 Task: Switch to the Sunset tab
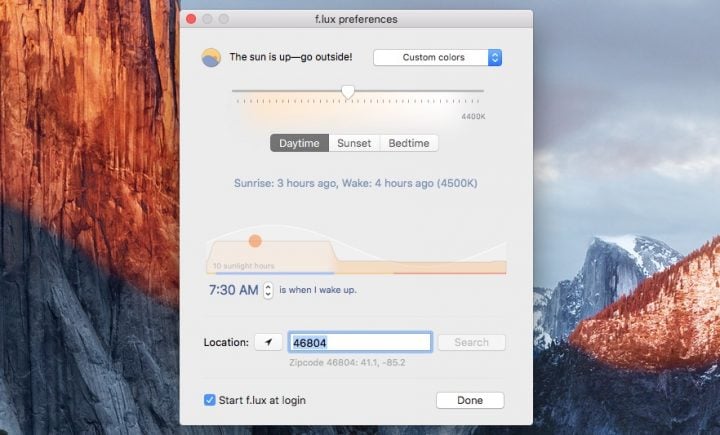[354, 143]
